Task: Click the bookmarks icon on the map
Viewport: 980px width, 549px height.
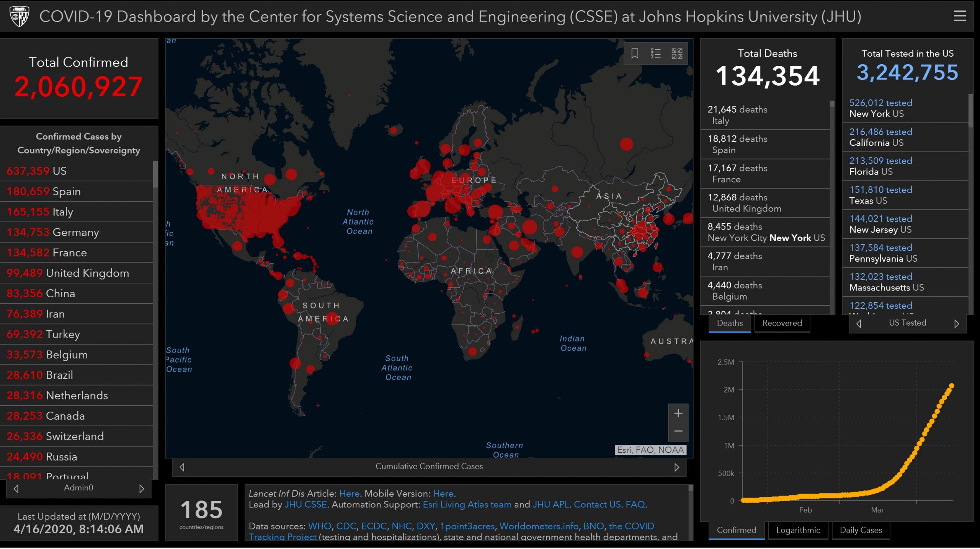Action: coord(634,53)
